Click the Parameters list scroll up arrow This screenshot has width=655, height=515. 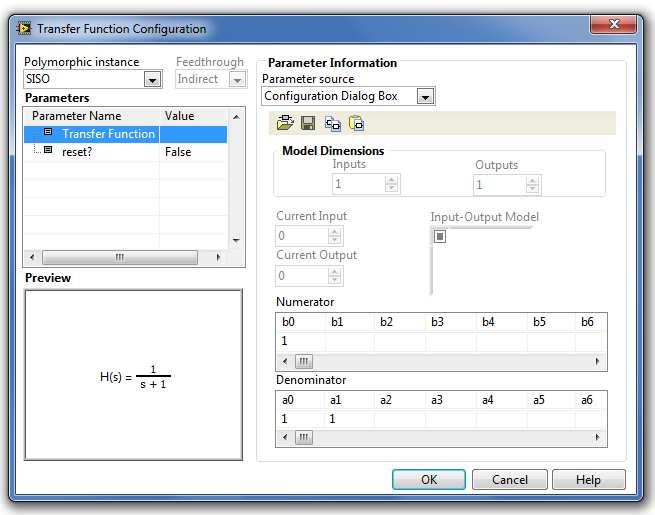(x=236, y=117)
